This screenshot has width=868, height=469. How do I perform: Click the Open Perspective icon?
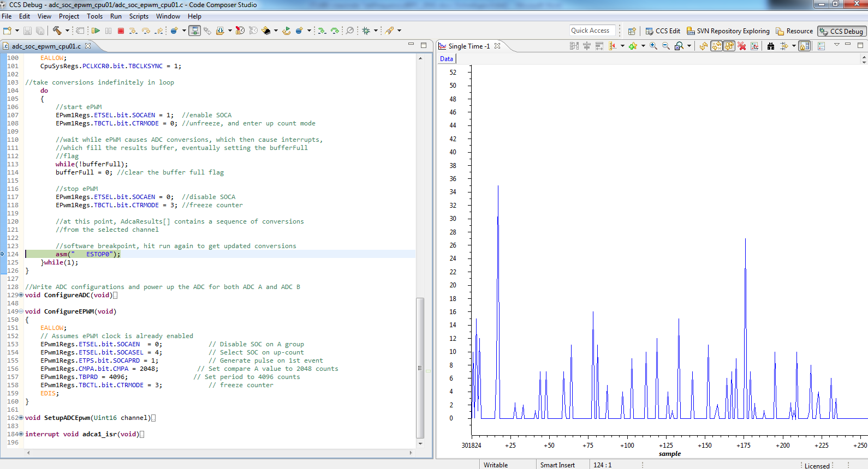632,31
